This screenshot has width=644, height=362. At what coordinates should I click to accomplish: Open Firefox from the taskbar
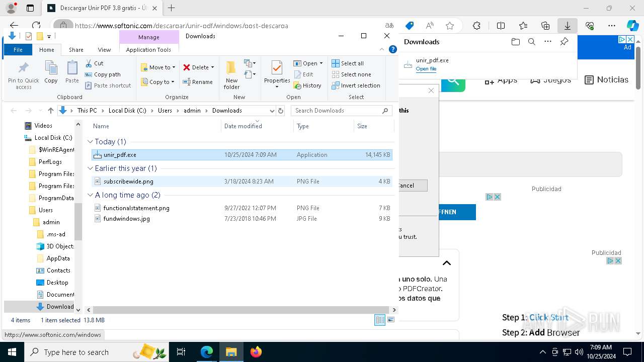(256, 352)
